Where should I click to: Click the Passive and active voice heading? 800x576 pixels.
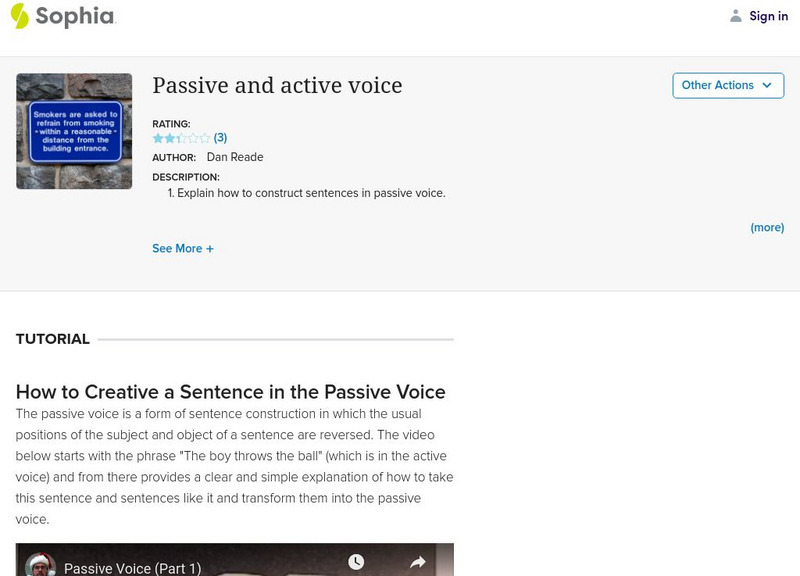click(x=277, y=86)
